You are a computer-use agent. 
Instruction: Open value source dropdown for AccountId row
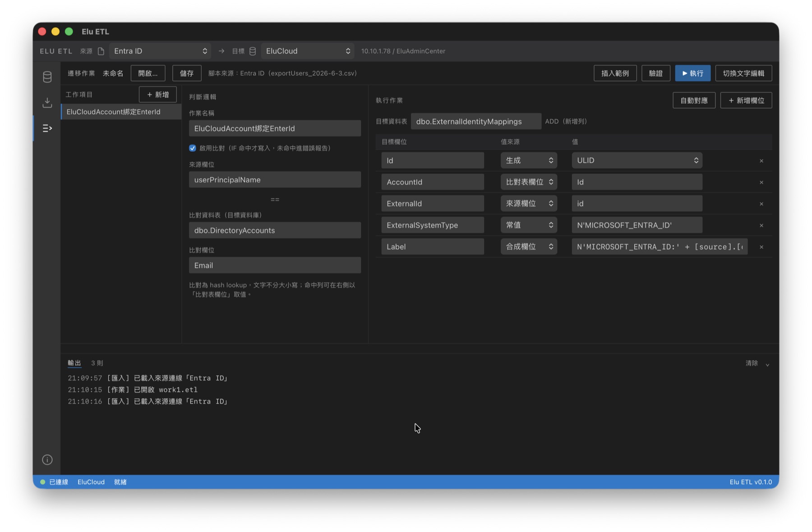coord(529,182)
